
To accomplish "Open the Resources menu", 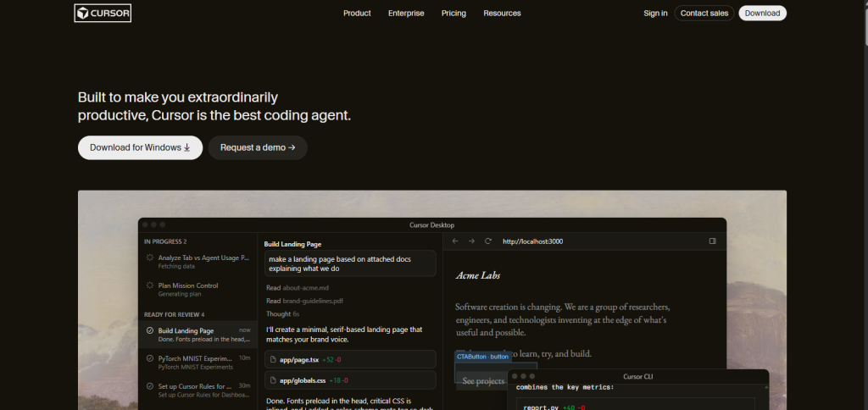I will (502, 14).
